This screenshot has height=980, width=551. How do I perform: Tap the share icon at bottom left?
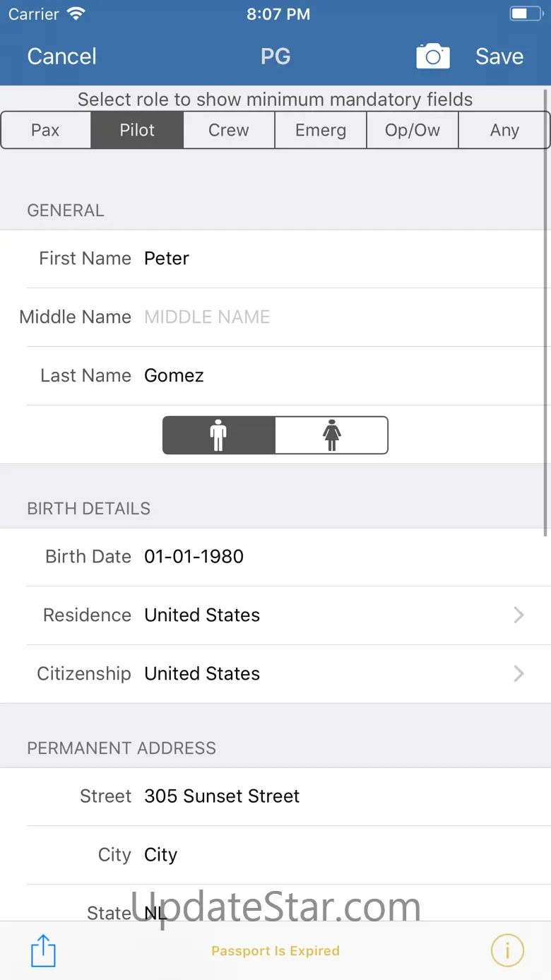coord(43,950)
